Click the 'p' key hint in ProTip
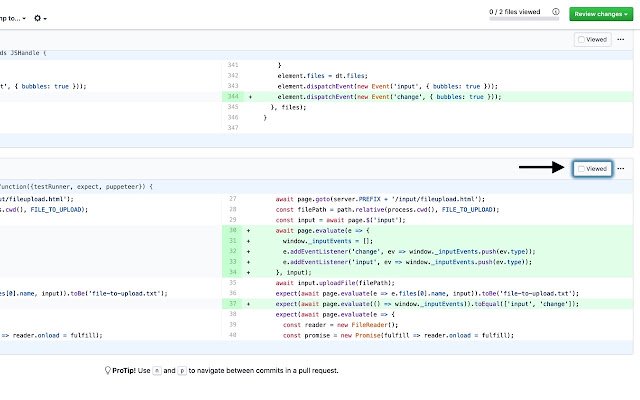This screenshot has height=400, width=640. pos(182,371)
